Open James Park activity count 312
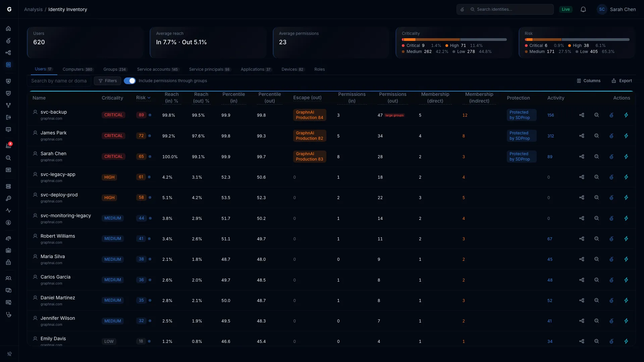644x362 pixels. point(550,136)
